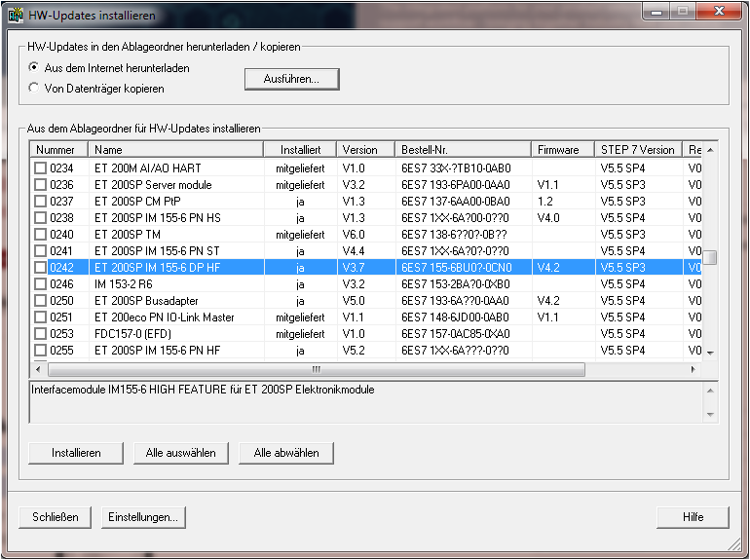The image size is (750, 560).
Task: Tick checkbox for row 0255
Action: click(41, 350)
